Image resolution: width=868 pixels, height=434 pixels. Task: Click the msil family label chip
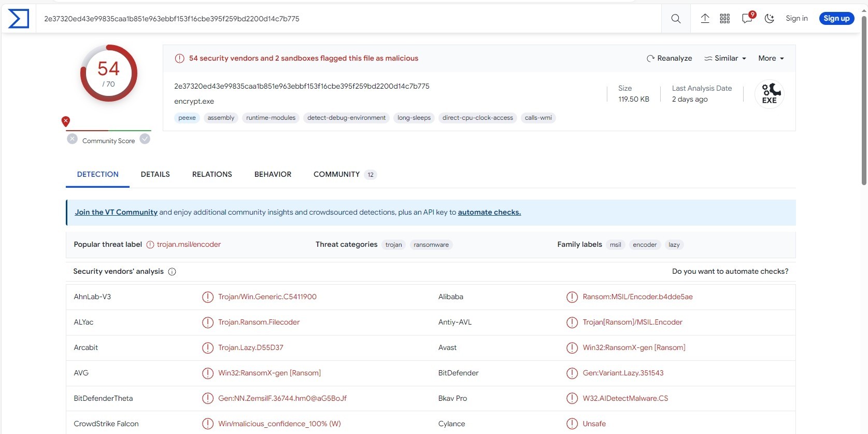click(616, 245)
